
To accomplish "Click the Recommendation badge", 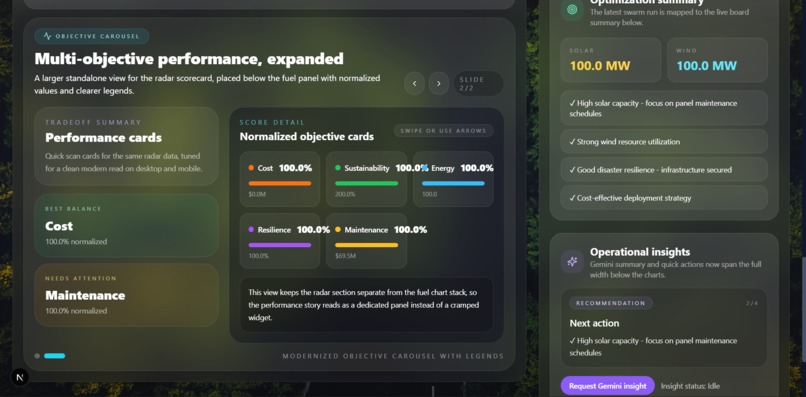I will click(611, 303).
